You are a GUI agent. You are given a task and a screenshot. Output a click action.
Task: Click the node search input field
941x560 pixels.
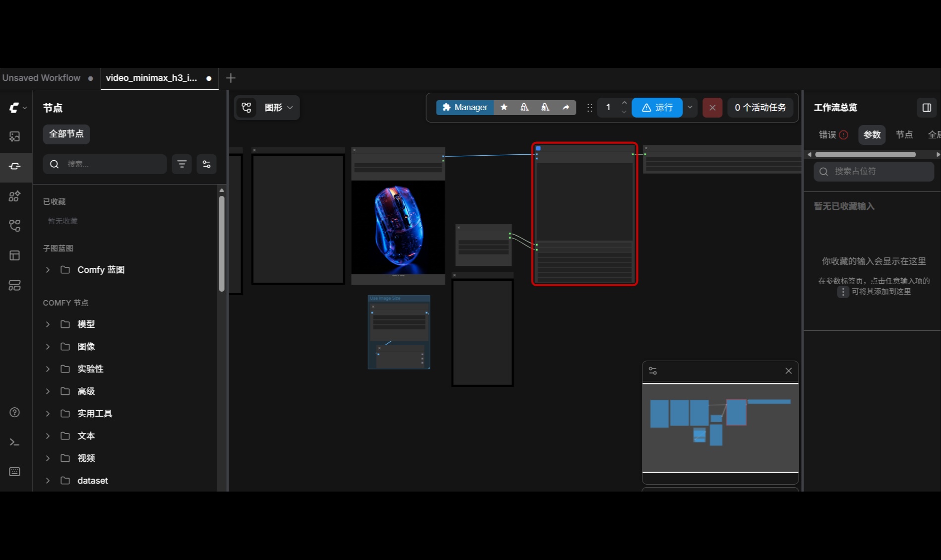click(105, 164)
